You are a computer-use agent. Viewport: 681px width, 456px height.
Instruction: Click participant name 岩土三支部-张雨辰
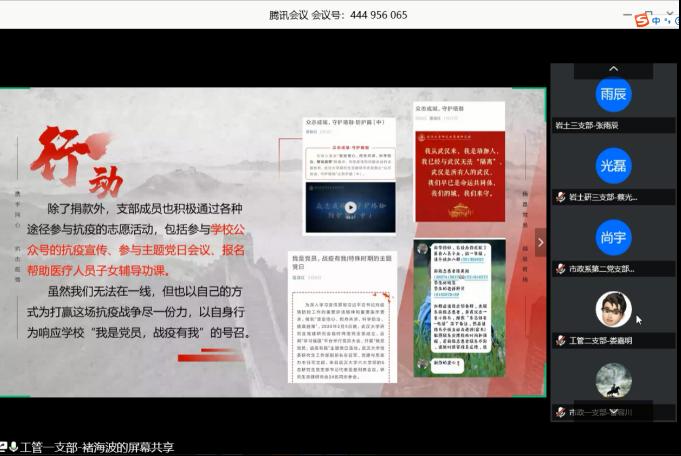coord(596,126)
